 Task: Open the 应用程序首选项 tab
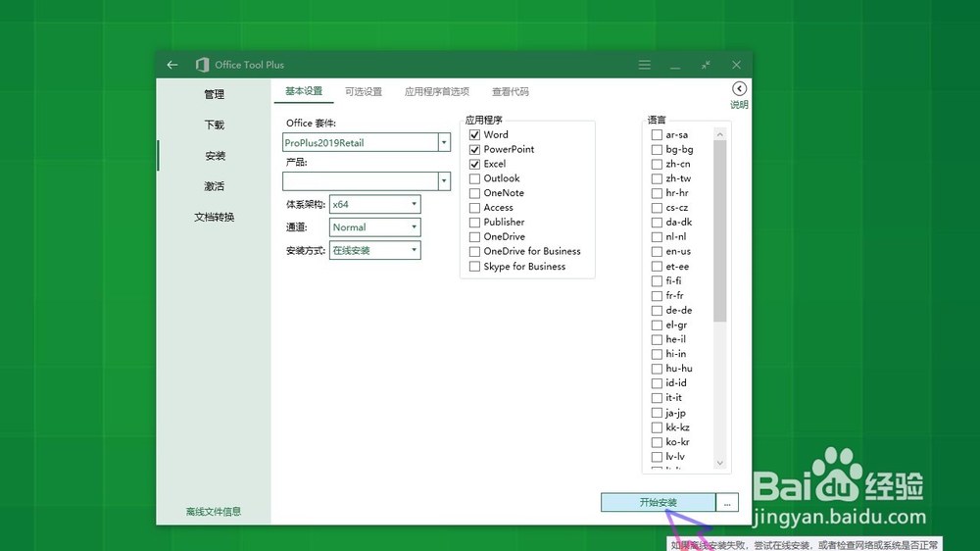click(x=437, y=92)
